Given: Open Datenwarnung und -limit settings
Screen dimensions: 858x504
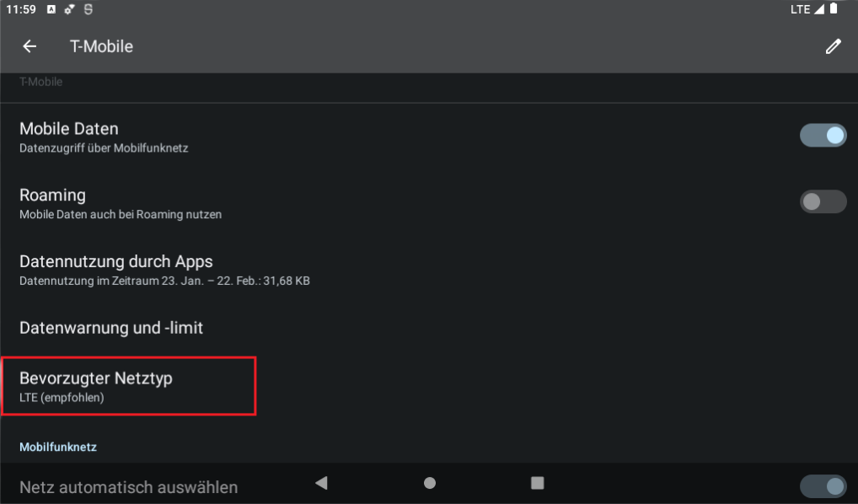Looking at the screenshot, I should click(x=111, y=327).
